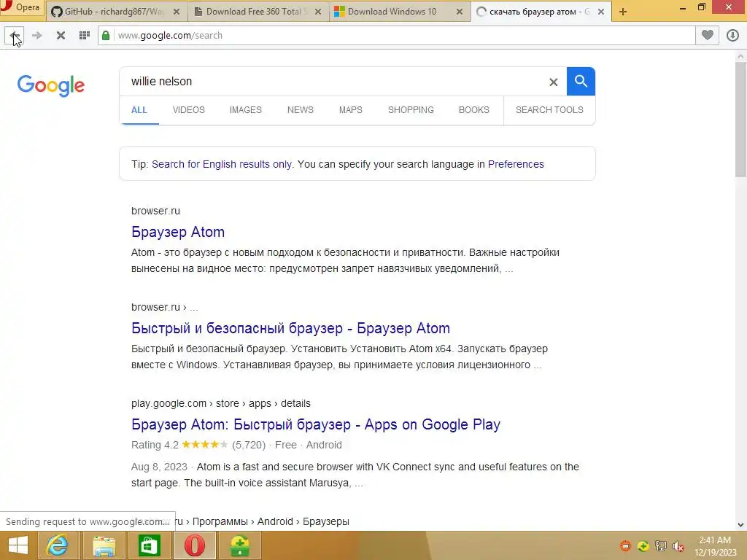The width and height of the screenshot is (747, 560).
Task: Clear the search query with X
Action: (x=553, y=82)
